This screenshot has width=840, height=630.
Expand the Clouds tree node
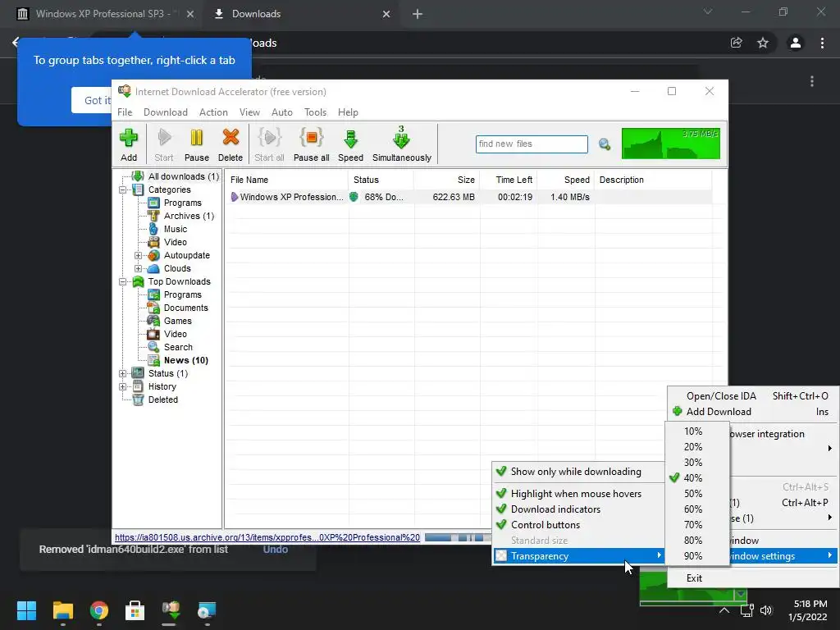[138, 268]
